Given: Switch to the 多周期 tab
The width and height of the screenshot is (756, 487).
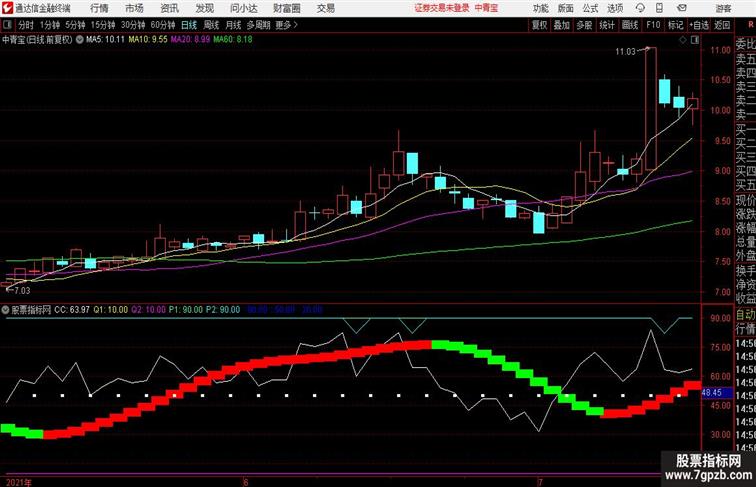Looking at the screenshot, I should coord(258,25).
